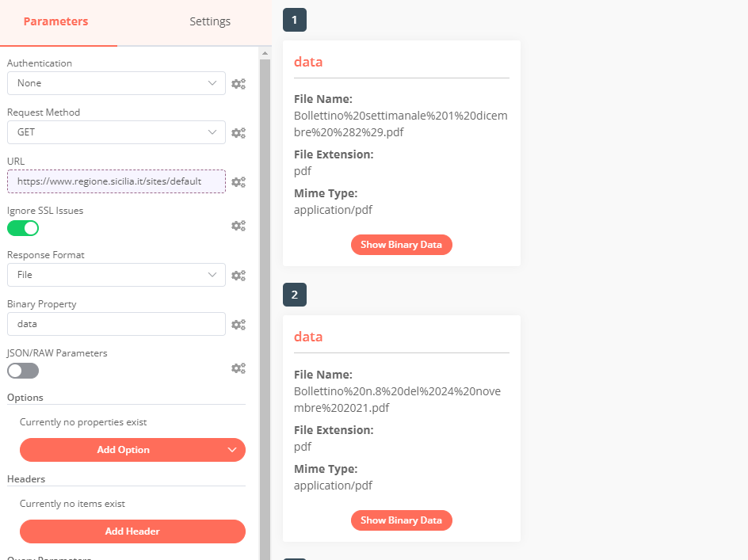Show Binary Data for item 2

[401, 520]
